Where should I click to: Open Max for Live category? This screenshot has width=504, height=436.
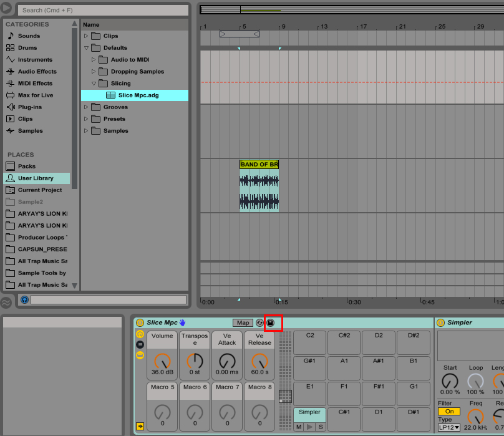(36, 95)
